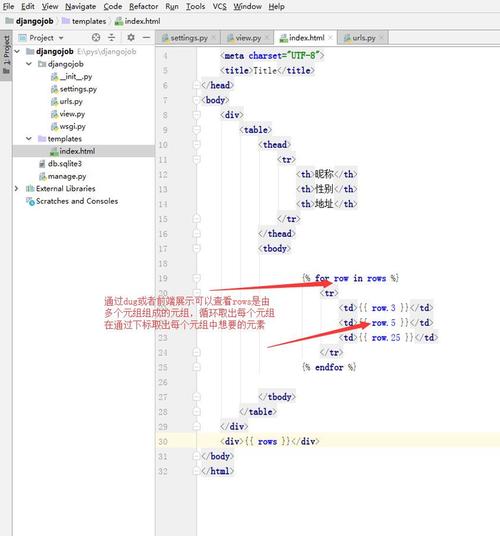The width and height of the screenshot is (500, 536).
Task: Close the view.py tab
Action: pyautogui.click(x=267, y=38)
